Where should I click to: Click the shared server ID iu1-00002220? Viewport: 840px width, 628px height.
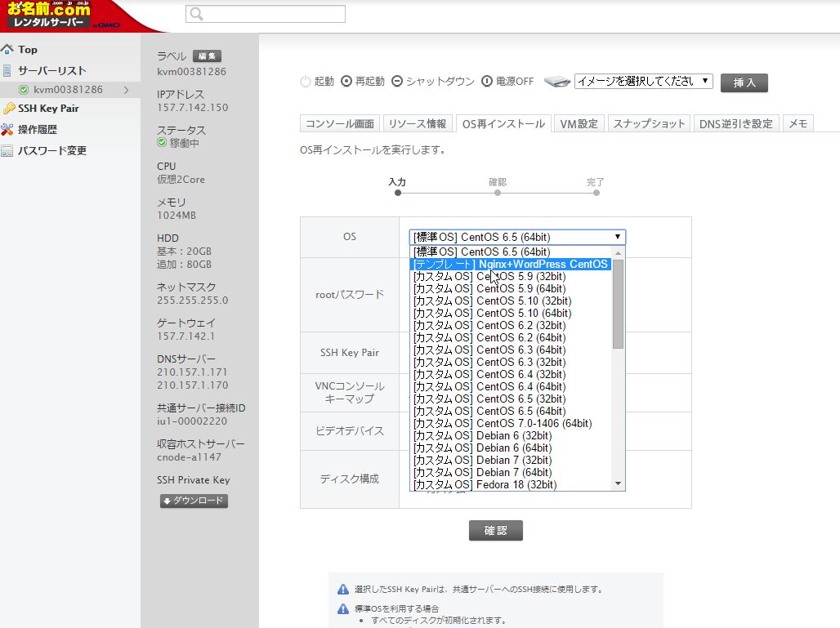[192, 421]
